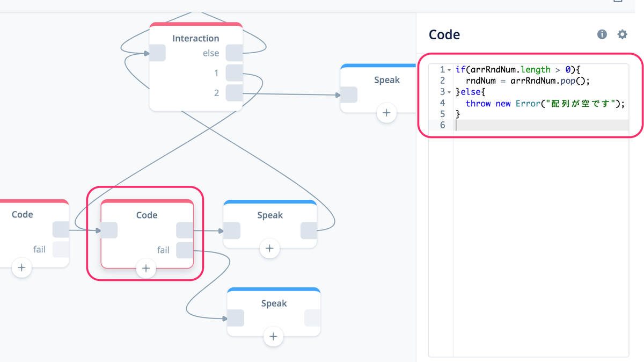Image resolution: width=644 pixels, height=362 pixels.
Task: Click the left Code block's fail output port
Action: tap(61, 250)
